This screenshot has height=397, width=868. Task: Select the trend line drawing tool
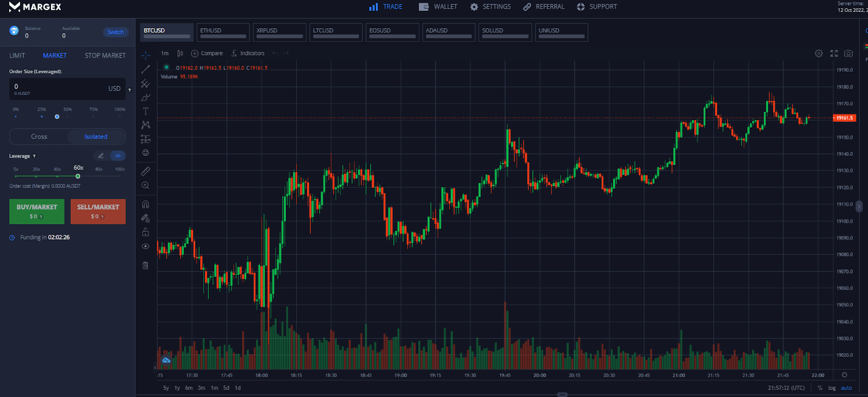click(145, 70)
